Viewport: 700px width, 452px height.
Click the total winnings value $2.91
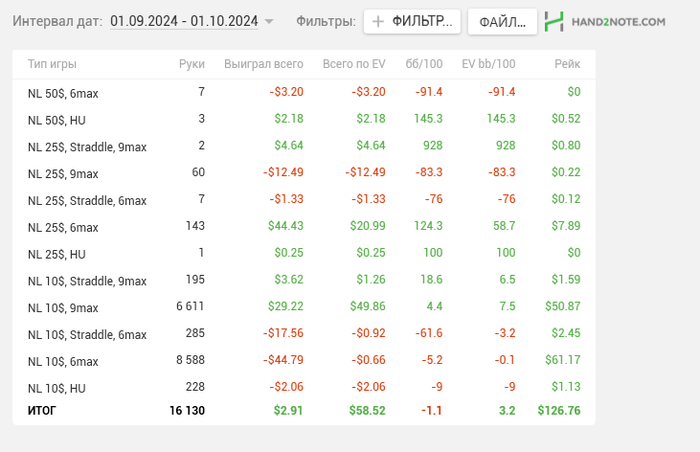tap(288, 410)
